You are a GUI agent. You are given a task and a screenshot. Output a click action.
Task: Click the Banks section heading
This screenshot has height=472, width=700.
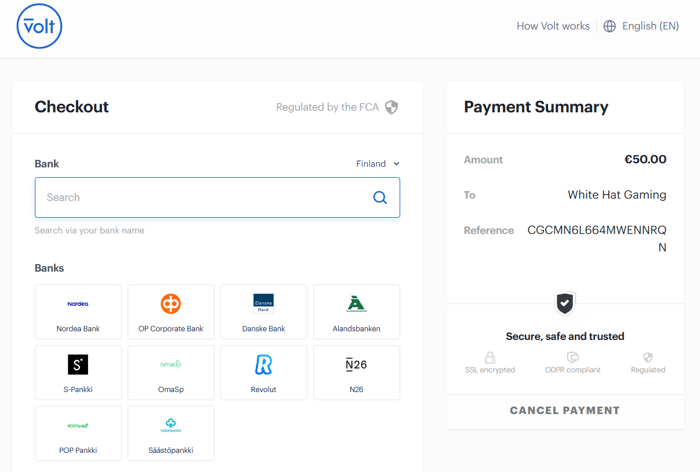(49, 268)
